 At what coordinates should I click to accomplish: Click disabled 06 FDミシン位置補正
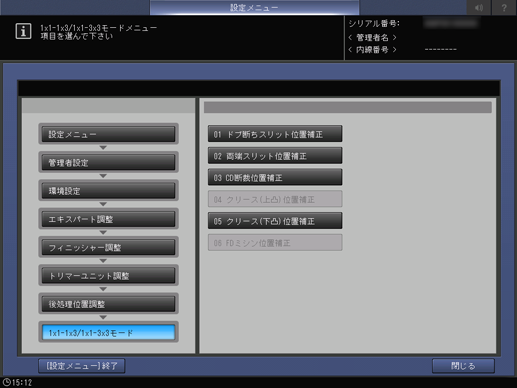click(275, 242)
